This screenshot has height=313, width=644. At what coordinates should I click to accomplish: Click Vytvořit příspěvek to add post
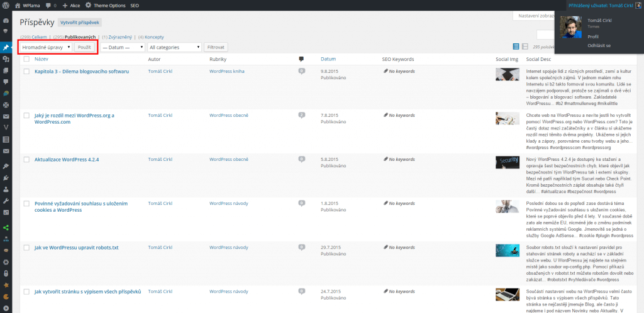tap(80, 23)
